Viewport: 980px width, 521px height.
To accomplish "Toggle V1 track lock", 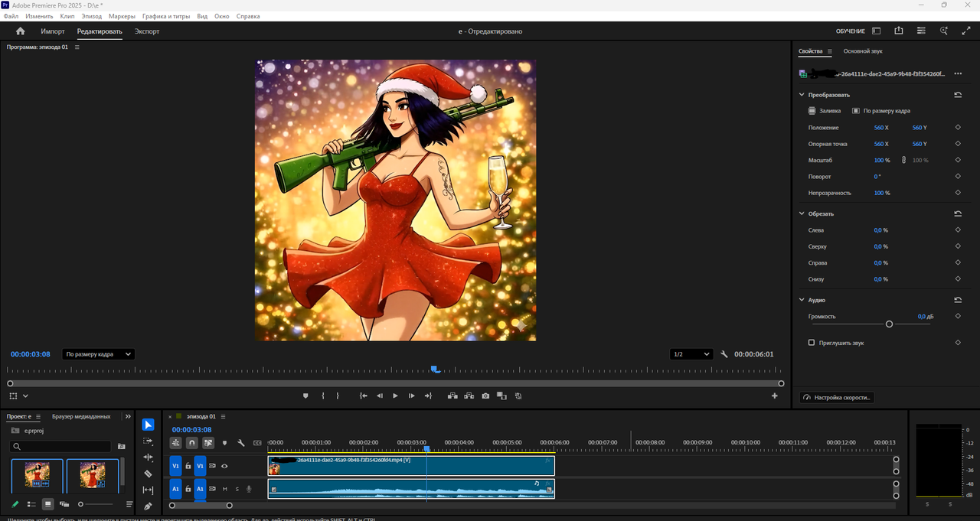I will [188, 466].
